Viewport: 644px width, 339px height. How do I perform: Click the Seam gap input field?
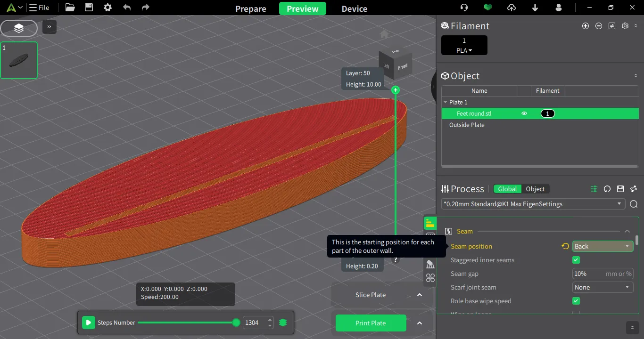click(x=603, y=274)
